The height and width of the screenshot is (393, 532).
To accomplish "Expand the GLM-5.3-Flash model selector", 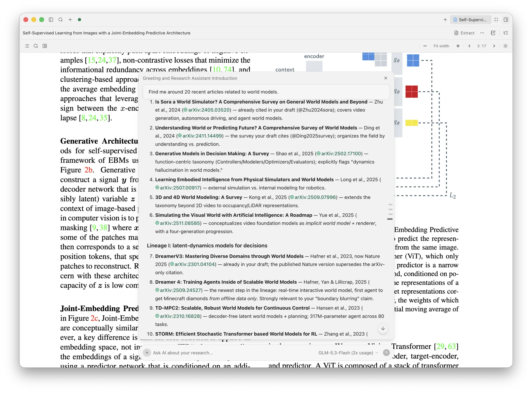I will (x=348, y=353).
